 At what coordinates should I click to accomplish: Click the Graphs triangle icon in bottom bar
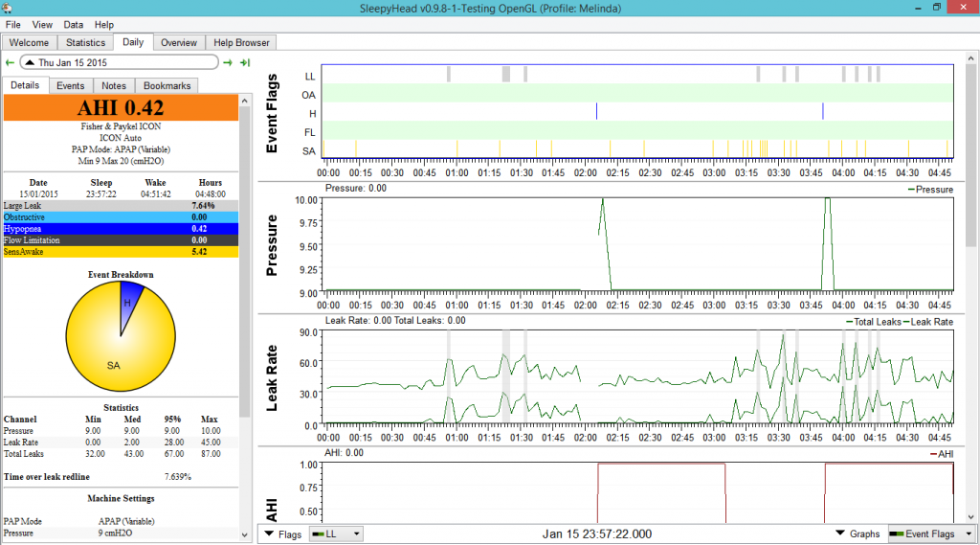point(840,534)
